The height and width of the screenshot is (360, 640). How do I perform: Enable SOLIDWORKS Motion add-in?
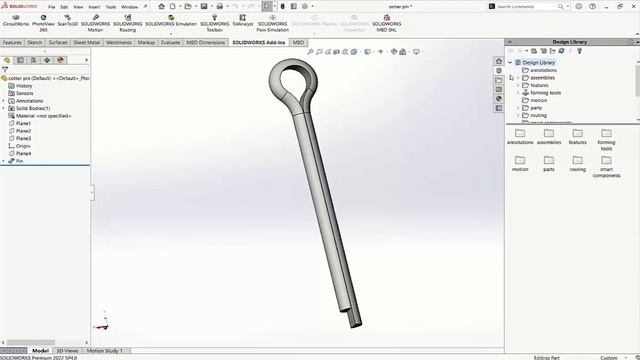tap(95, 23)
